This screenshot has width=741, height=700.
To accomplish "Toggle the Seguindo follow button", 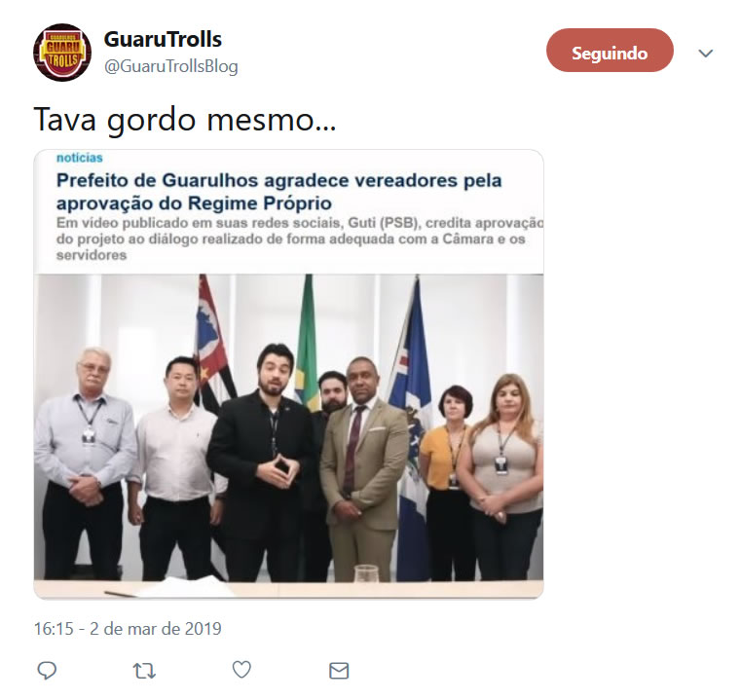I will click(x=610, y=51).
